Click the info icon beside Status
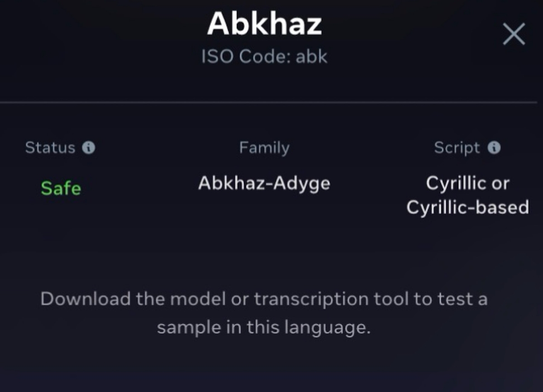The width and height of the screenshot is (543, 392). tap(89, 148)
